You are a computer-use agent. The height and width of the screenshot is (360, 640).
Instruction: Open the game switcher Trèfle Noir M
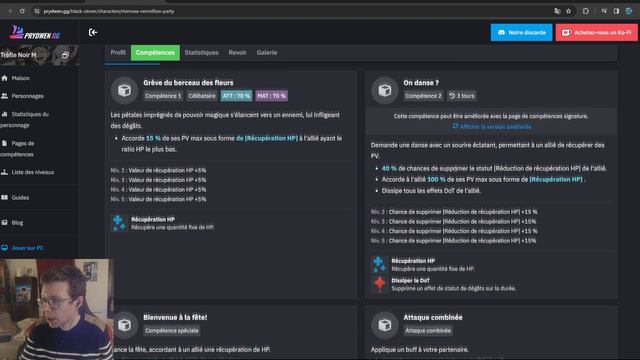click(x=39, y=55)
